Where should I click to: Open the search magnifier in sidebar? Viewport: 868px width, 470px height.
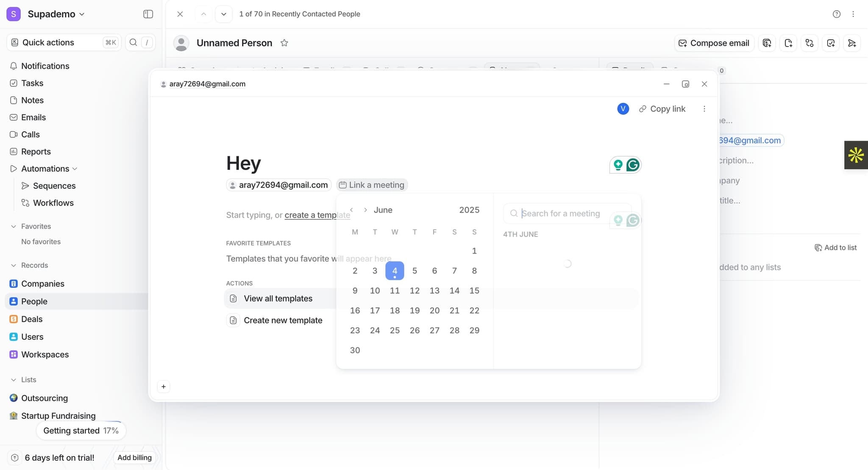click(x=133, y=42)
